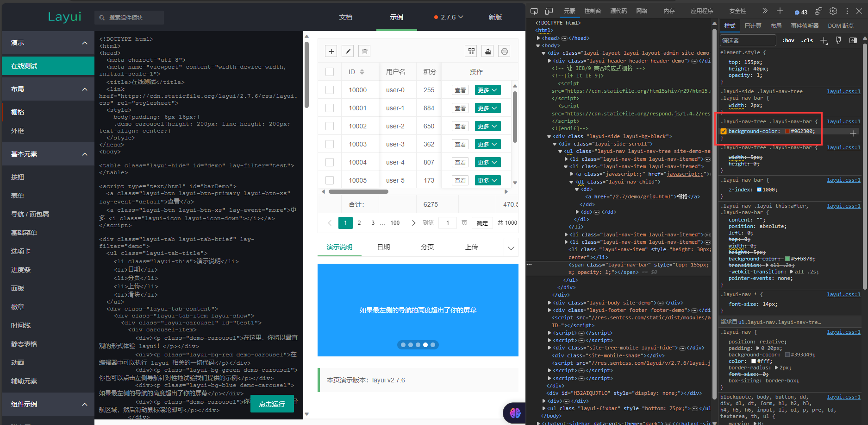
Task: Click the trash delete icon in table toolbar
Action: click(x=364, y=51)
